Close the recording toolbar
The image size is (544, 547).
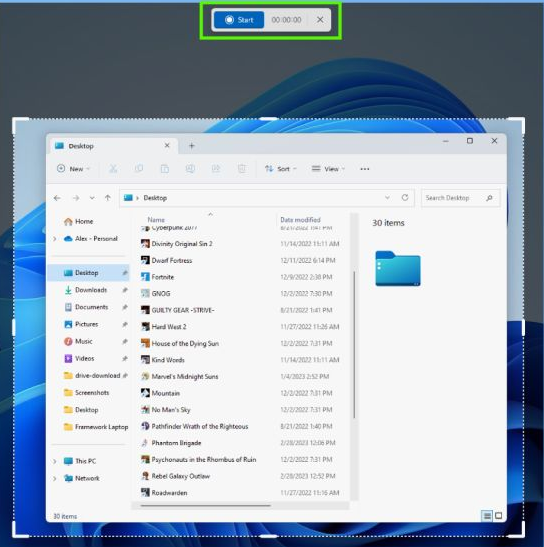click(320, 20)
